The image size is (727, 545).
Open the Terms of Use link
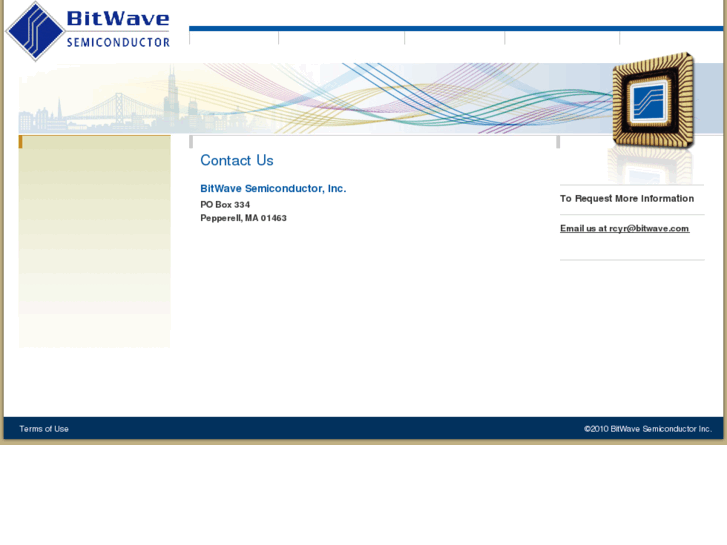(44, 429)
